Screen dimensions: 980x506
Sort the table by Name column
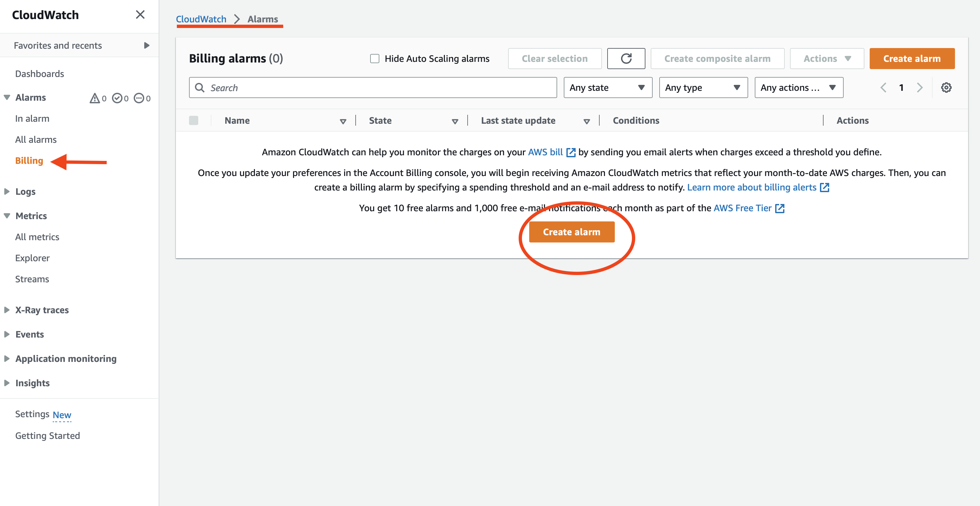click(342, 120)
